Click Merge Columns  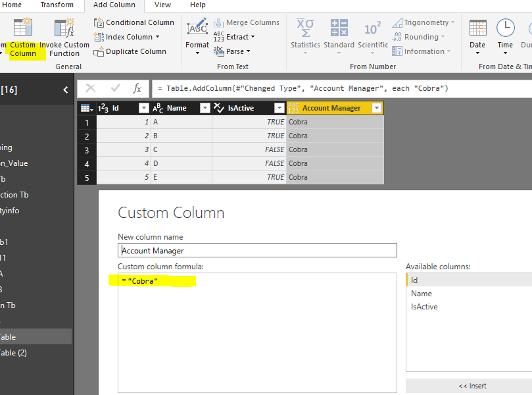pos(247,22)
